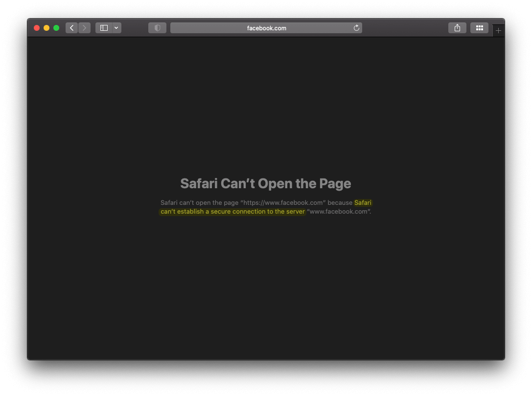Screen dimensions: 532x396
Task: Reload the page with the refresh icon
Action: 356,28
